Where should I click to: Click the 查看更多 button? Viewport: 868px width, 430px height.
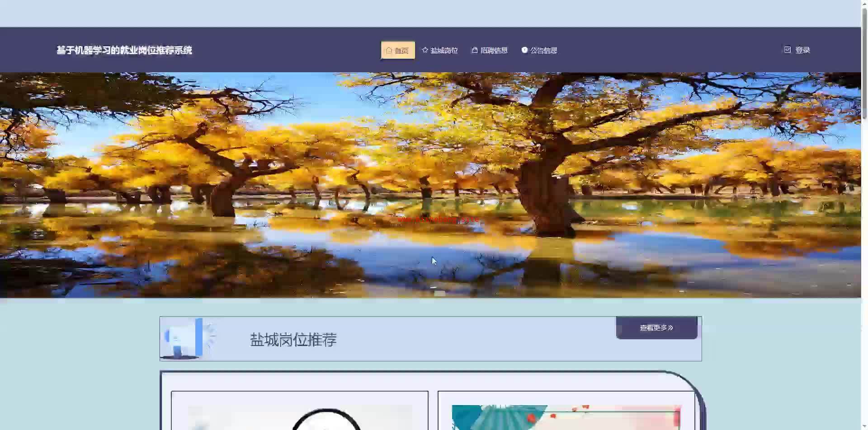(x=656, y=327)
